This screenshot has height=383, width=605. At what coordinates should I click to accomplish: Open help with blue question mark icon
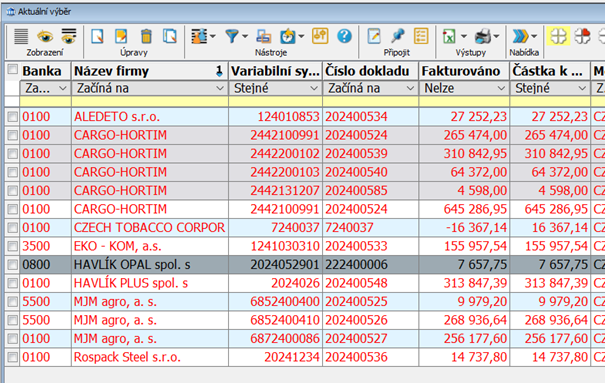344,36
